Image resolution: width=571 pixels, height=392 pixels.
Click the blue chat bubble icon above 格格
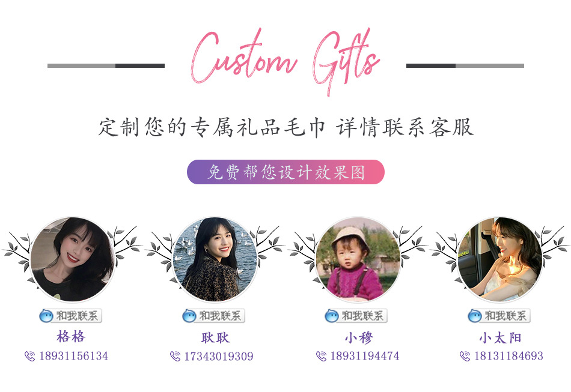pyautogui.click(x=46, y=316)
